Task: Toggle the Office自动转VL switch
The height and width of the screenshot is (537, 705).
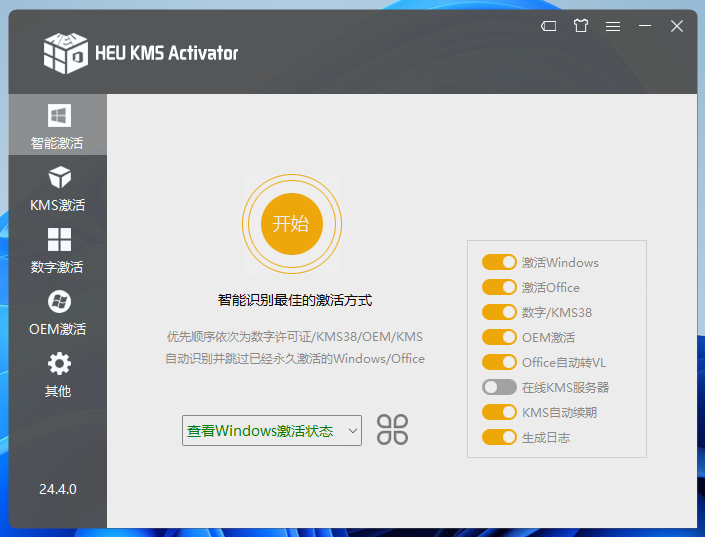Action: (x=499, y=362)
